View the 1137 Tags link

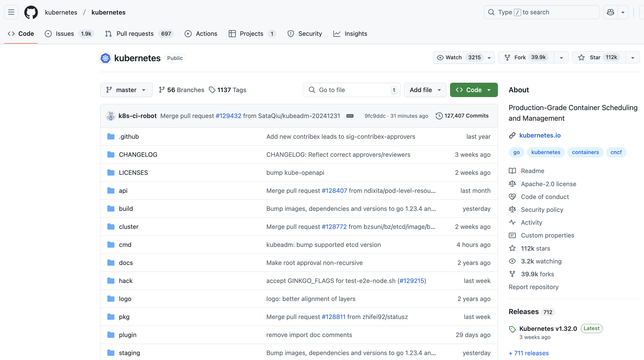tap(227, 90)
